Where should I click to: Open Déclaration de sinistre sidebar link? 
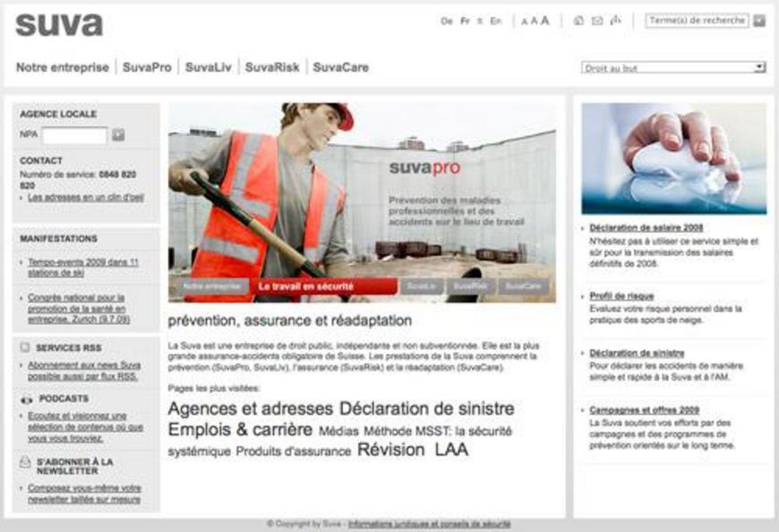(637, 353)
